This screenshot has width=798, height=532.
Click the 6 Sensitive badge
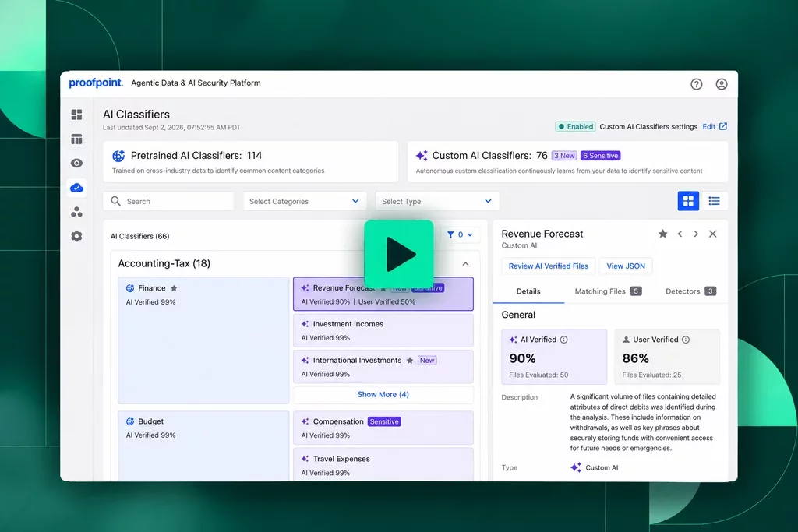[601, 156]
